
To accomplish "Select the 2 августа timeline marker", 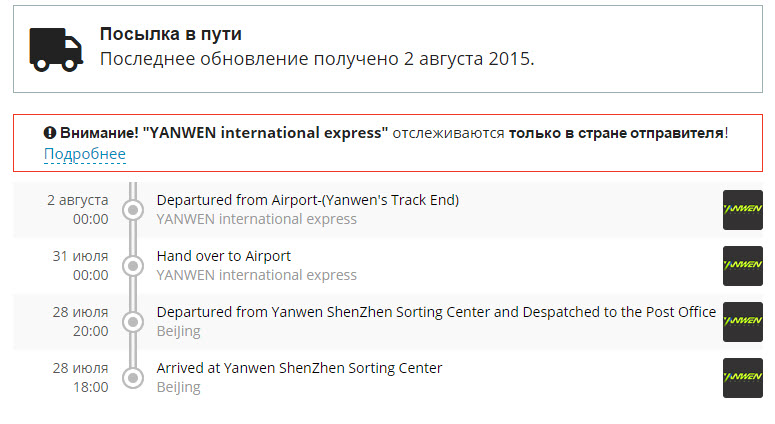I will pyautogui.click(x=133, y=210).
